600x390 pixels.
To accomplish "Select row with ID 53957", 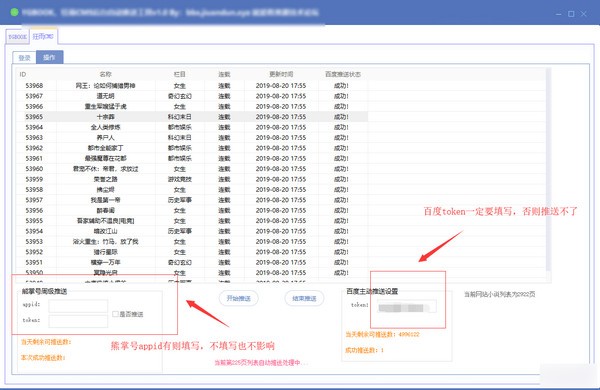I will 192,200.
